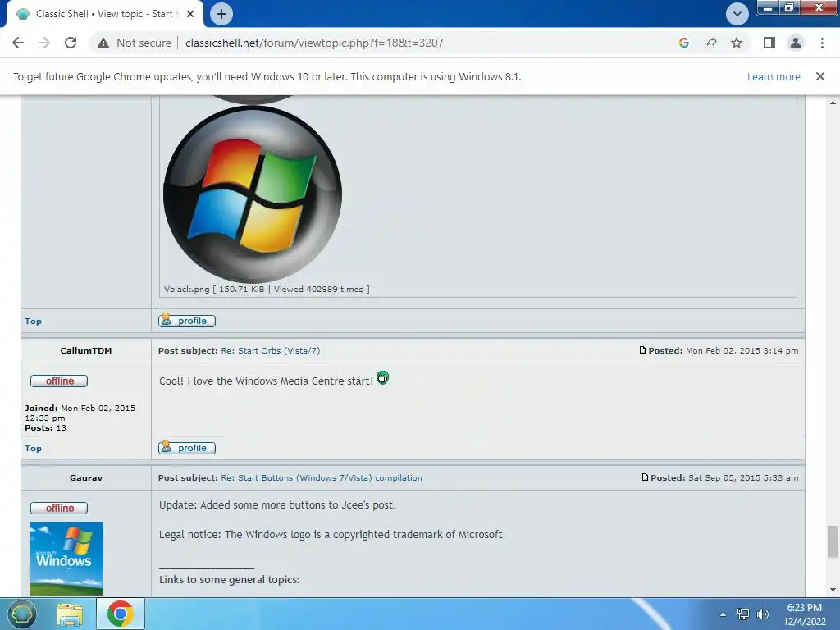
Task: Click Top link above CallumTDM's post
Action: click(x=33, y=321)
